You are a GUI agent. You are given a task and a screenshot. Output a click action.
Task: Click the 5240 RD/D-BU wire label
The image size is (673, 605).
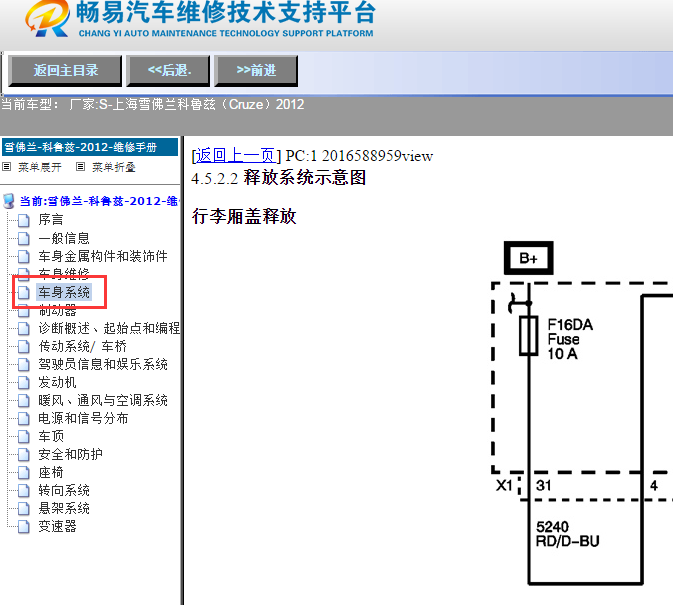click(x=567, y=534)
